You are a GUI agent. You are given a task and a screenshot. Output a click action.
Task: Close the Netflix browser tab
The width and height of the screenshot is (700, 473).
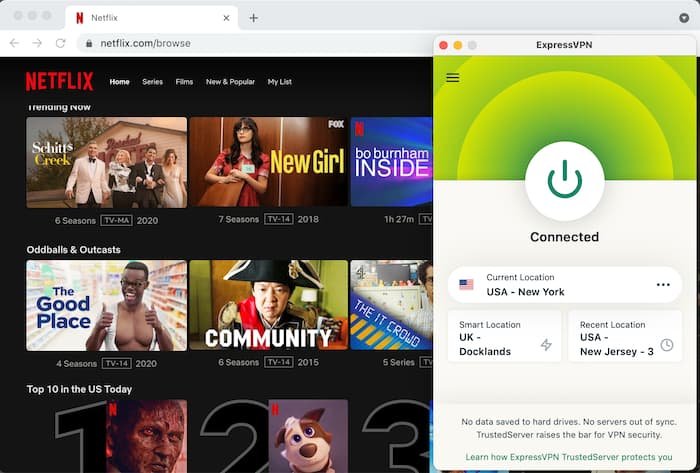[x=226, y=18]
